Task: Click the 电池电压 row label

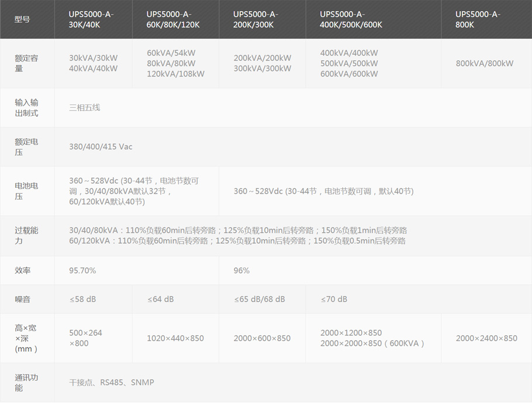Action: tap(26, 191)
